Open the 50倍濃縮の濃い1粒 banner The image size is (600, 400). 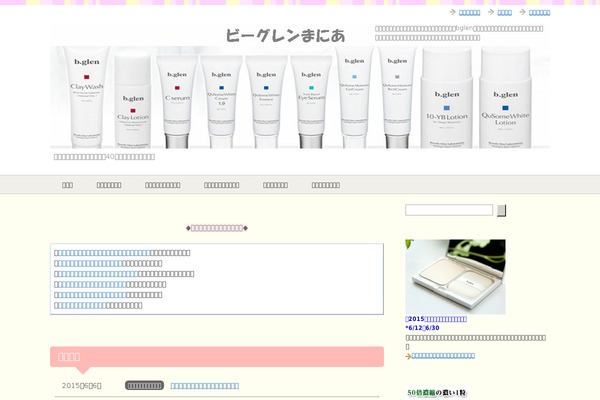click(437, 393)
